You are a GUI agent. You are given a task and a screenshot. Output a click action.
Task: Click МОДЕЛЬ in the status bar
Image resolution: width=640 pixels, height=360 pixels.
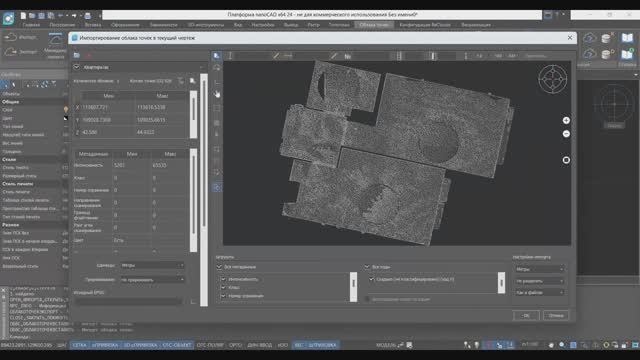pyautogui.click(x=386, y=345)
